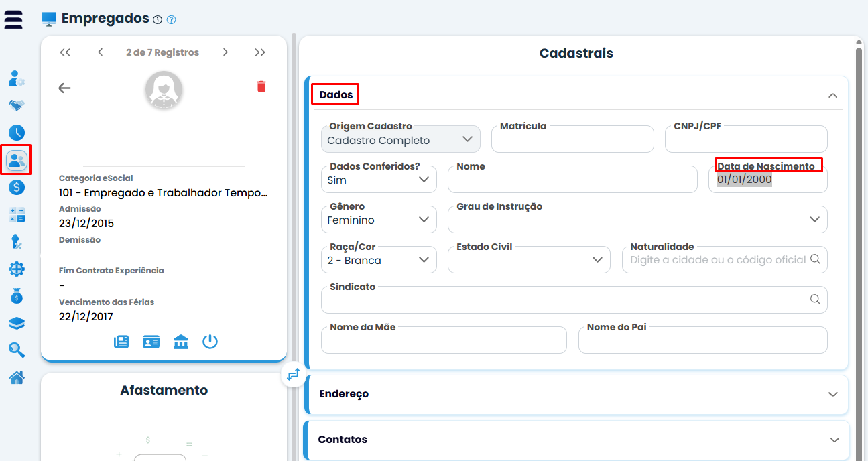Image resolution: width=868 pixels, height=461 pixels.
Task: Open the clock sidebar icon
Action: [x=17, y=133]
